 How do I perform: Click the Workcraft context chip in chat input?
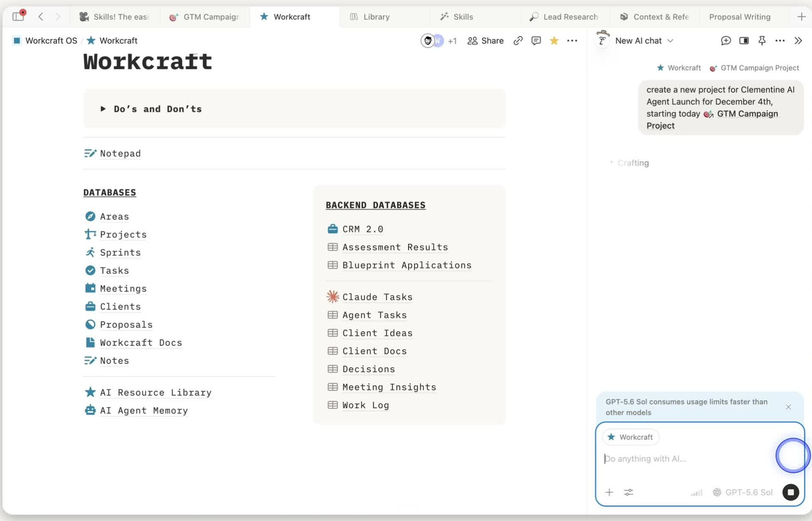click(630, 437)
